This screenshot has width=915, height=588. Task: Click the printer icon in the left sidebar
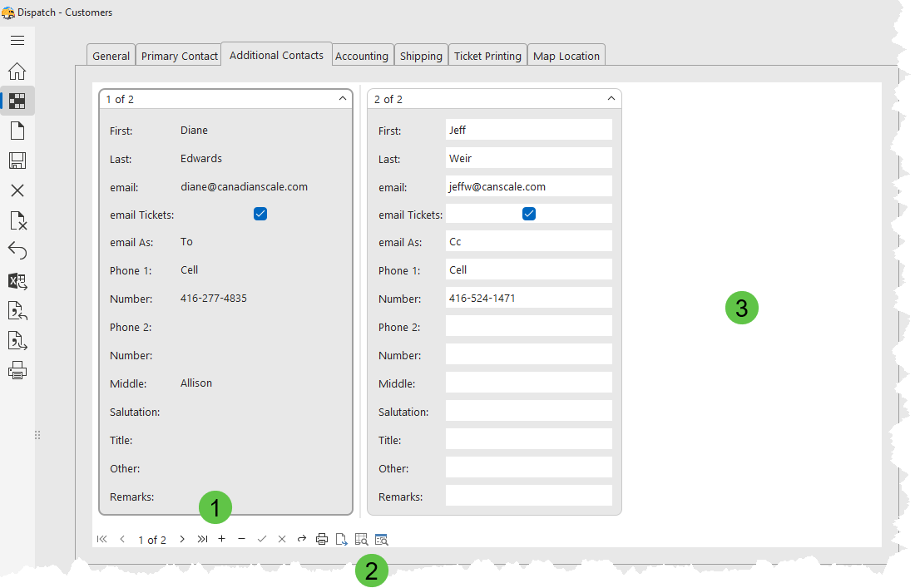pyautogui.click(x=17, y=371)
